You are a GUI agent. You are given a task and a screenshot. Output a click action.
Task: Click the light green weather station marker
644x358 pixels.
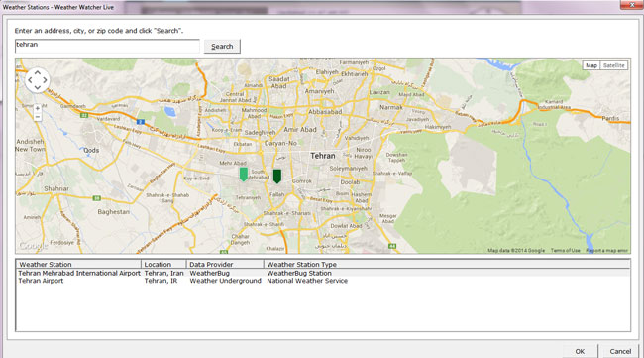pyautogui.click(x=244, y=175)
